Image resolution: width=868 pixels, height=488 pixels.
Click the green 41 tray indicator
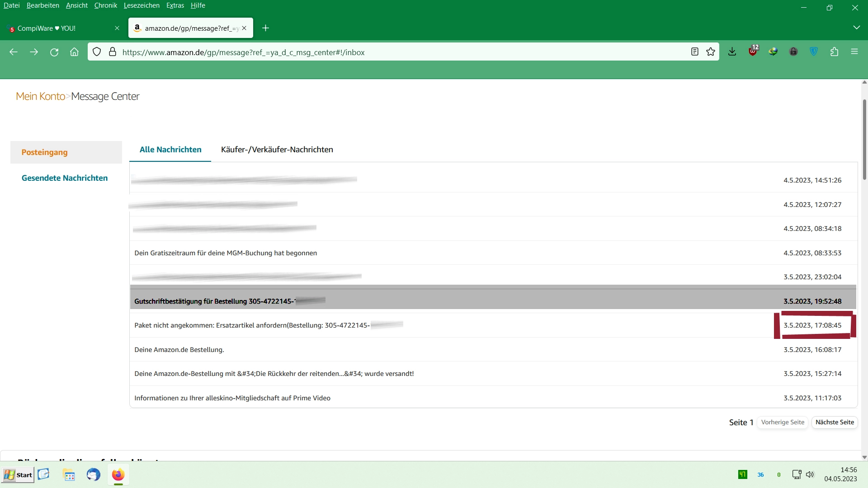743,474
